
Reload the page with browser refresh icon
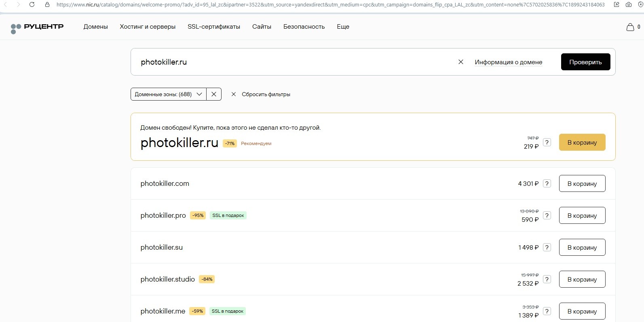coord(32,4)
